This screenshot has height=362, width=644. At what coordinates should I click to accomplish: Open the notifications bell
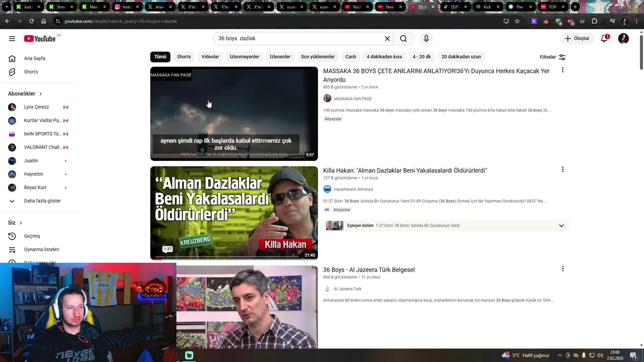(605, 39)
